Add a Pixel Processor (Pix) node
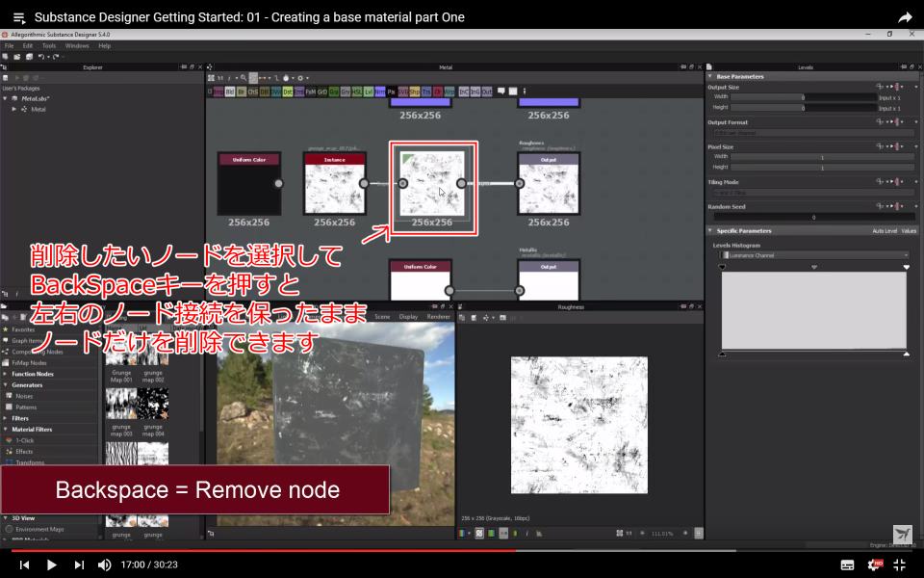924x578 pixels. pos(392,92)
